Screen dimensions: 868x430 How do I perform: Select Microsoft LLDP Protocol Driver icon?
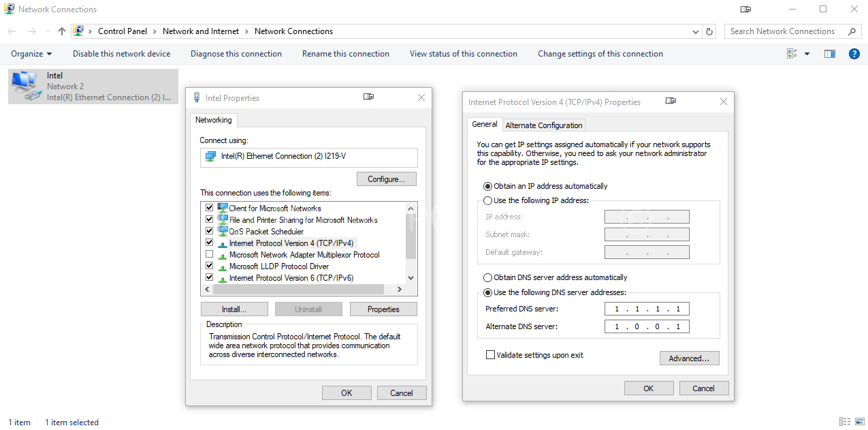(223, 266)
